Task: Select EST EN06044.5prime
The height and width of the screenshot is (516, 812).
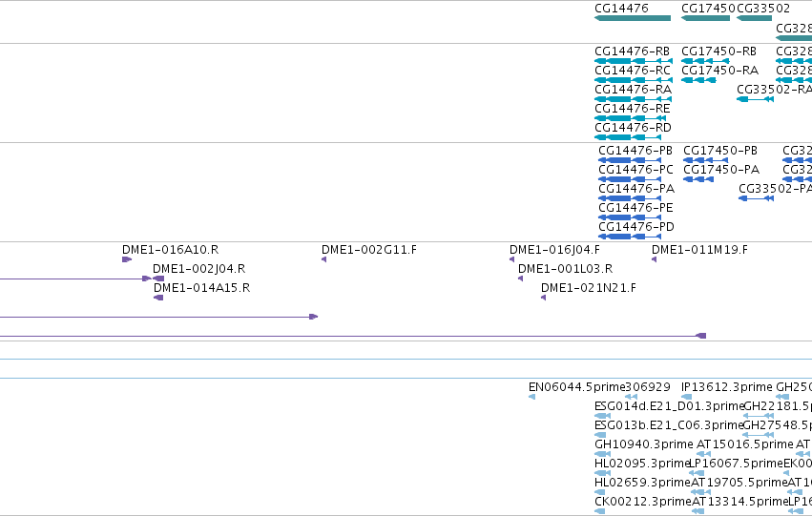Action: click(x=577, y=387)
